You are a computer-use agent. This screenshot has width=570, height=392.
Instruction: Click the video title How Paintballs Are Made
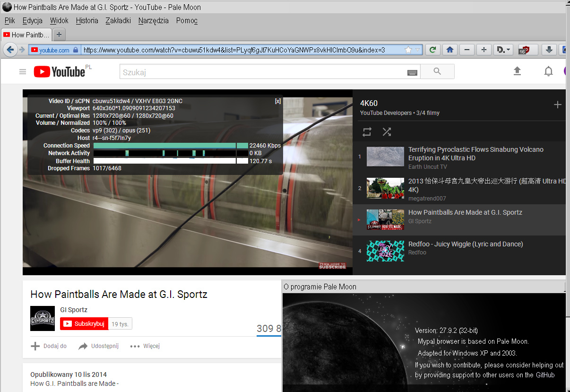click(x=119, y=294)
